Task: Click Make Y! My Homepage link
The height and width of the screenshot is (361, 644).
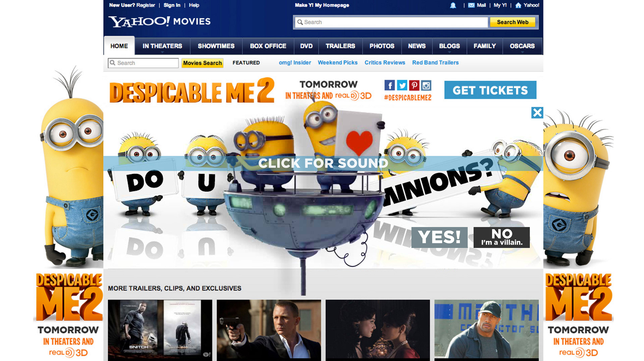Action: point(322,5)
